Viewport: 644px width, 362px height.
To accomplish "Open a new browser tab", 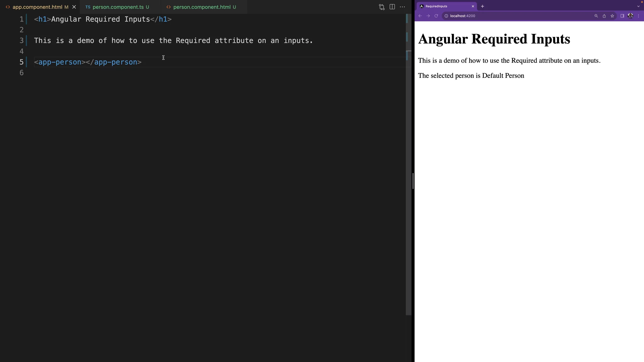I will coord(482,6).
